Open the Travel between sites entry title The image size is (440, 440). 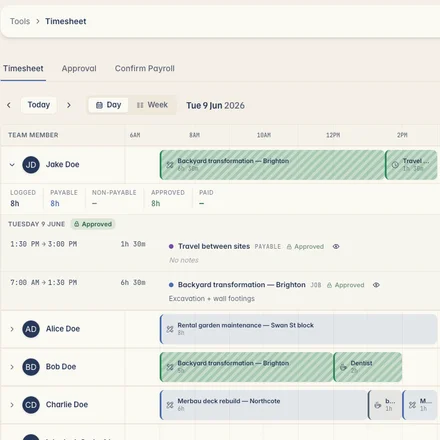214,246
